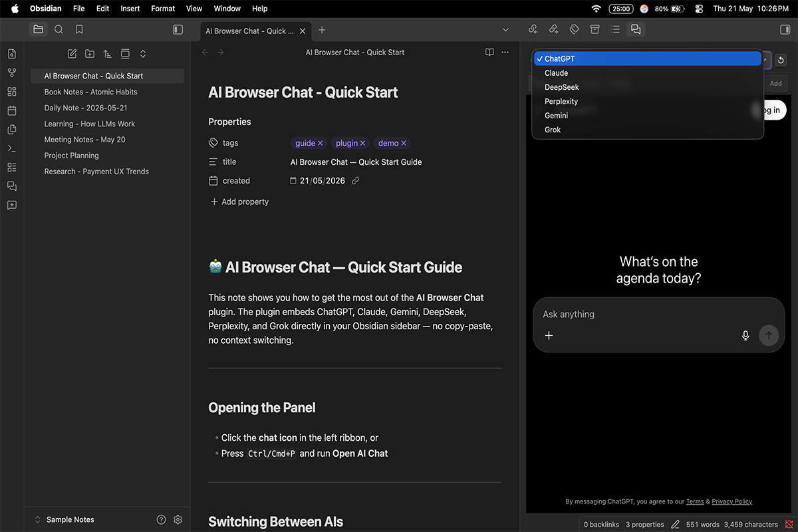Remove the demo tag
Image resolution: width=798 pixels, height=532 pixels.
(404, 143)
